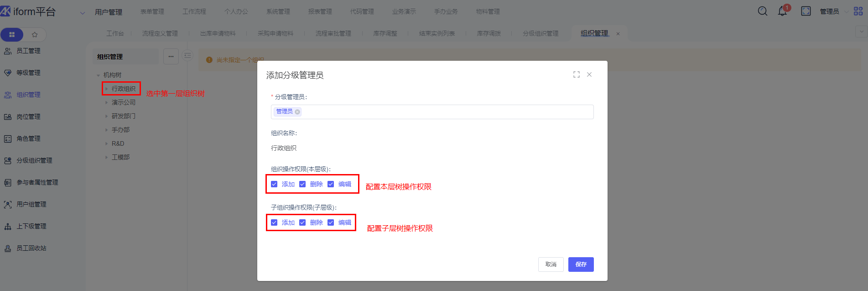Collapse the 机构树 root node

coord(98,75)
